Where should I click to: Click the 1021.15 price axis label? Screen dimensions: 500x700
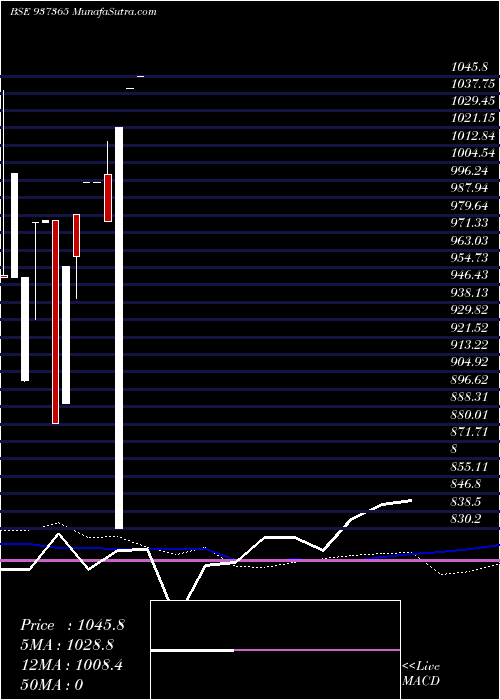point(473,119)
